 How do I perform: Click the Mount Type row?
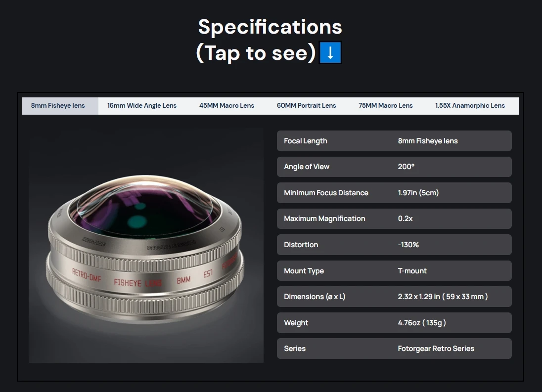pyautogui.click(x=394, y=271)
